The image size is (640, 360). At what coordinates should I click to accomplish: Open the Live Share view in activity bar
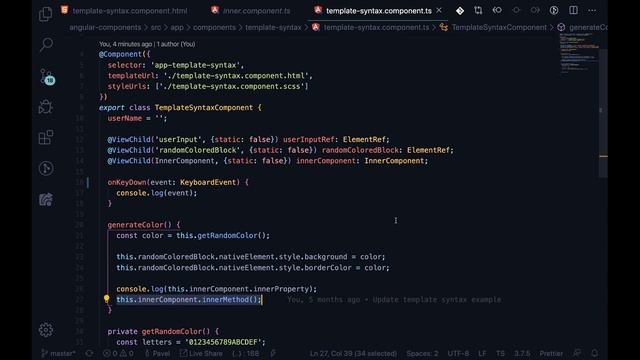(46, 199)
